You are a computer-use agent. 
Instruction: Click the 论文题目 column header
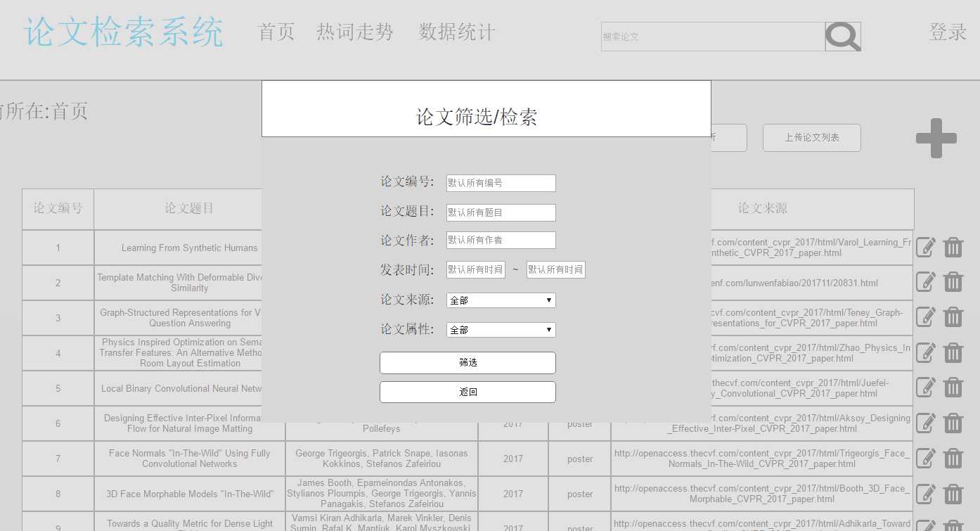(x=190, y=209)
